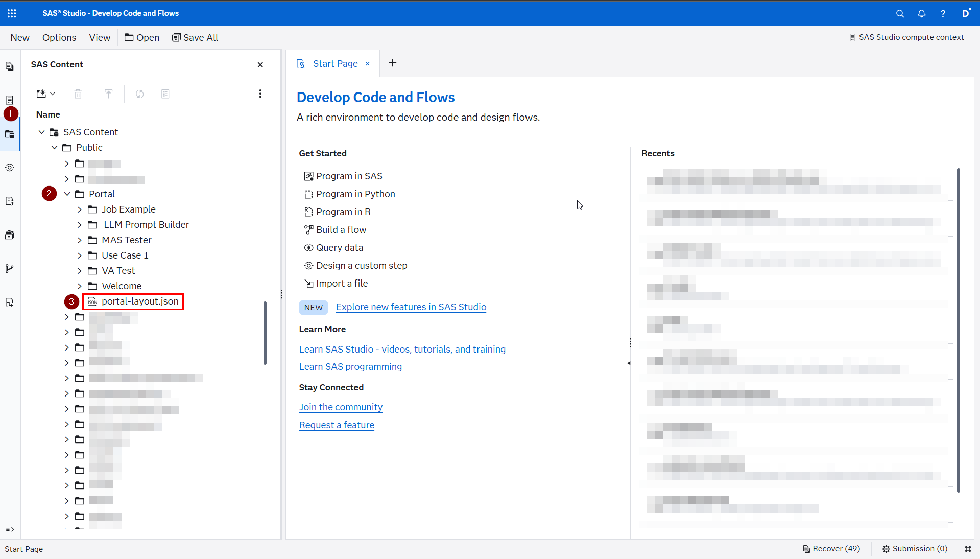
Task: Click the search magnifier icon
Action: tap(900, 14)
